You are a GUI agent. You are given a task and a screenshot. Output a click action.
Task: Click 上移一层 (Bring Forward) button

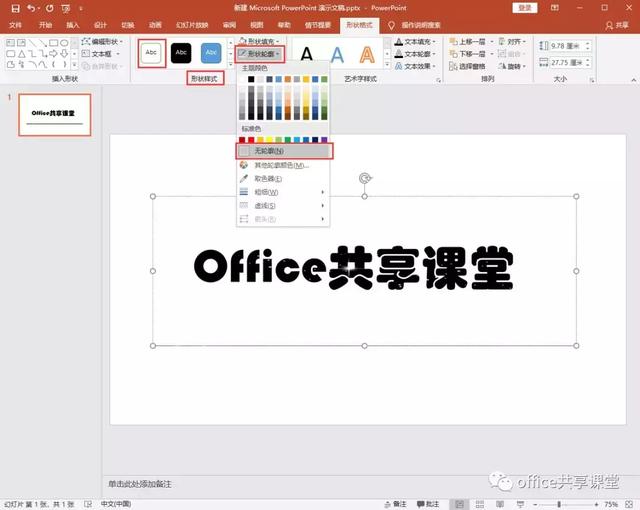click(x=468, y=42)
